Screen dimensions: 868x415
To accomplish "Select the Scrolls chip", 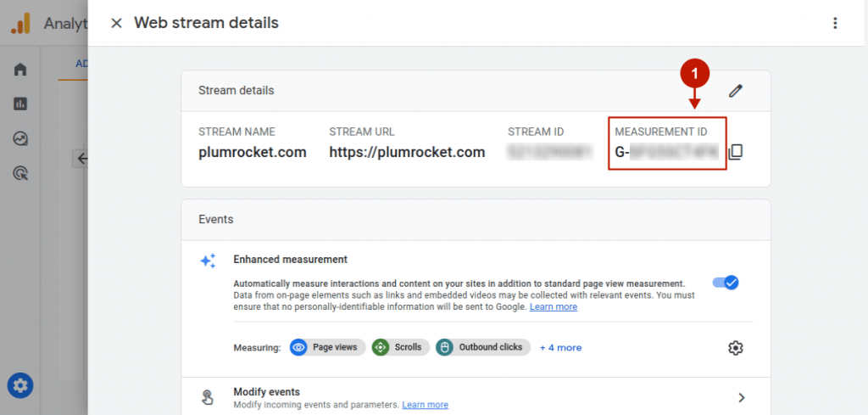I will pos(401,347).
